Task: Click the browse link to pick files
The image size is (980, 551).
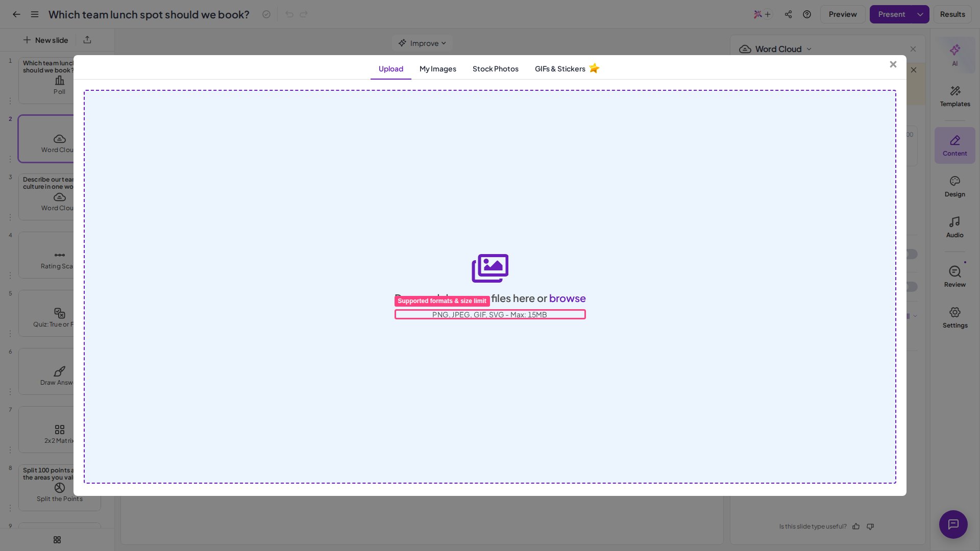Action: tap(567, 298)
